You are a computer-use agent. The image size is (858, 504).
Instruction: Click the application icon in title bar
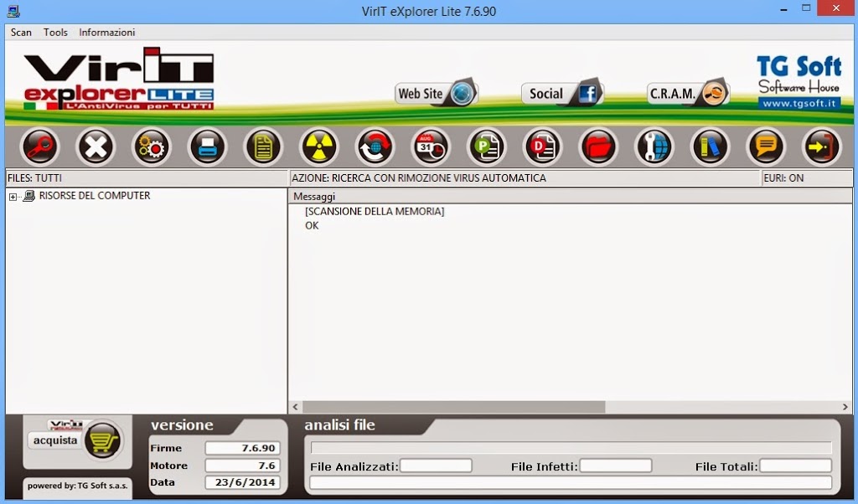[x=13, y=10]
